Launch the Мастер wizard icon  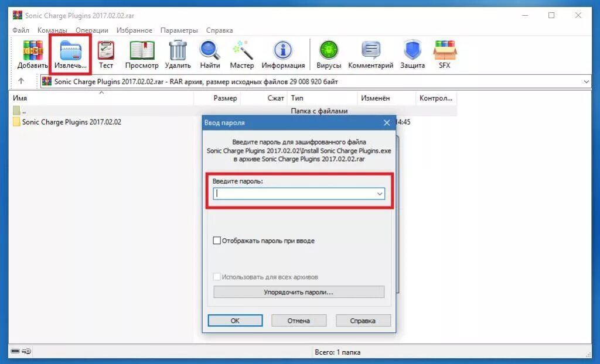pyautogui.click(x=242, y=50)
